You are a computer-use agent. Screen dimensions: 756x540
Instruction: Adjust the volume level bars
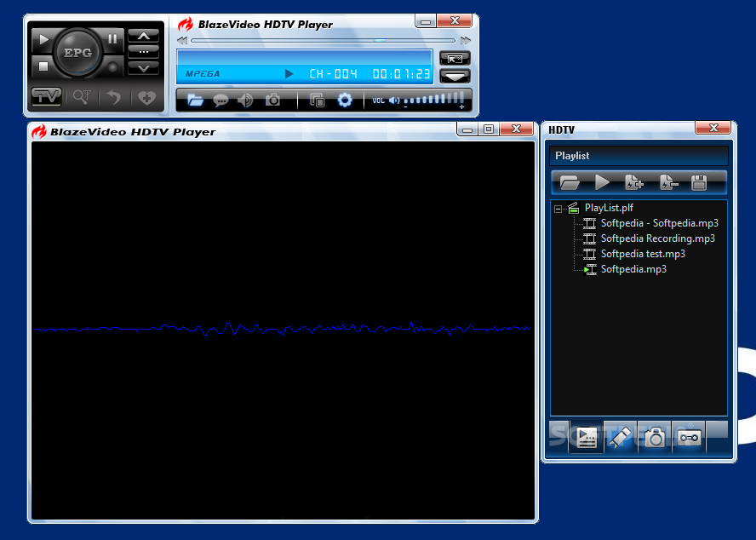[x=434, y=100]
